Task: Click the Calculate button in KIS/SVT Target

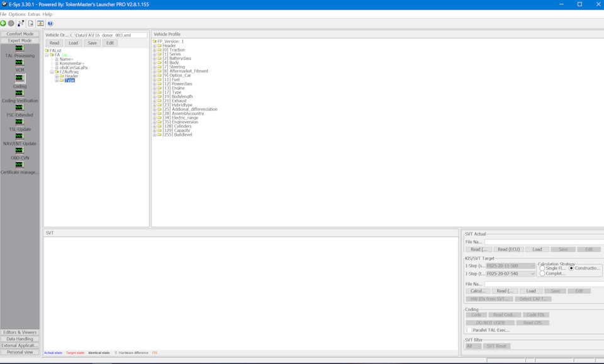Action: tap(478, 291)
